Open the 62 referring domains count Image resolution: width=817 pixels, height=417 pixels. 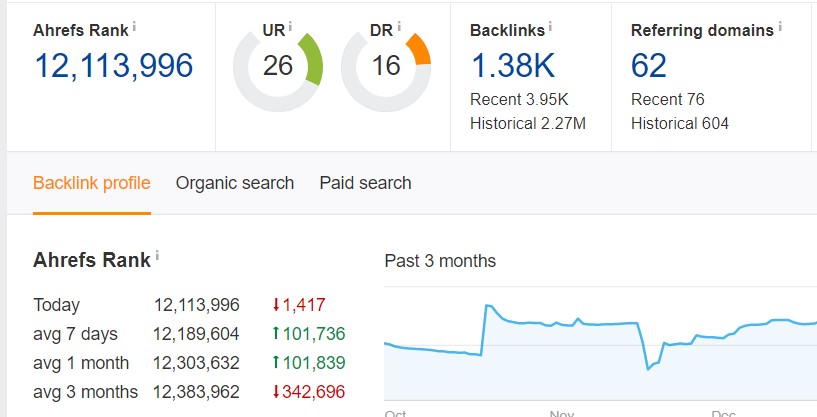pyautogui.click(x=649, y=66)
